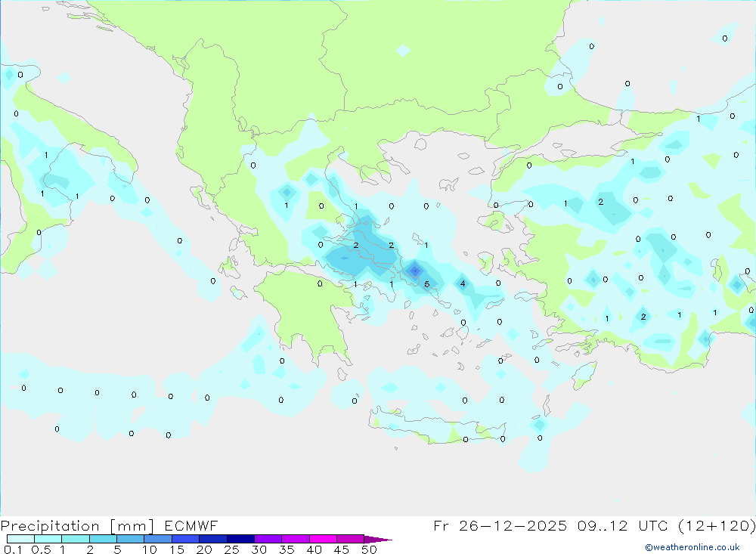Screen dimensions: 756x554
Task: Click the legend color band between 10 and 15
Action: tap(158, 539)
